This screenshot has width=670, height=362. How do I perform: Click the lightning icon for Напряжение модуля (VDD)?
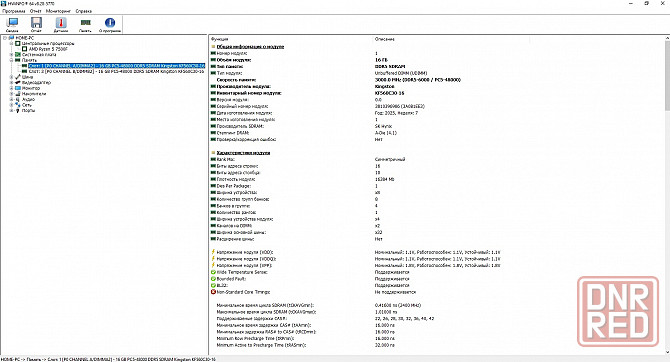(x=213, y=252)
